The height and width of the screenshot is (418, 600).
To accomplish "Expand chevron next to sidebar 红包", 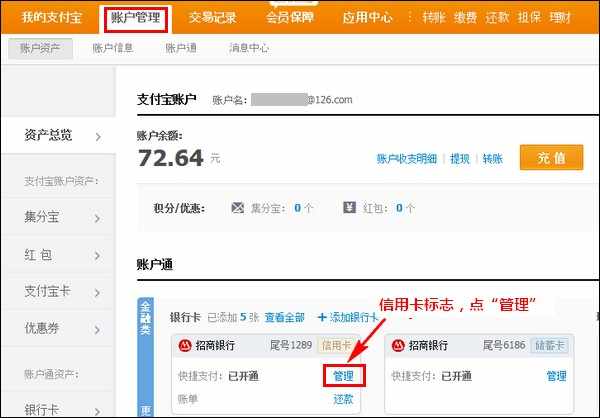I will [x=98, y=255].
